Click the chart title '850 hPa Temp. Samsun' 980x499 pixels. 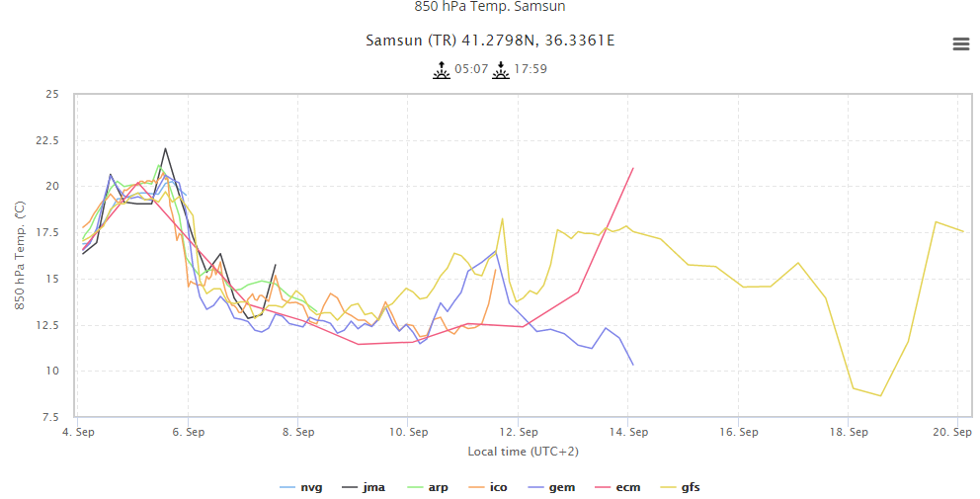[x=490, y=7]
